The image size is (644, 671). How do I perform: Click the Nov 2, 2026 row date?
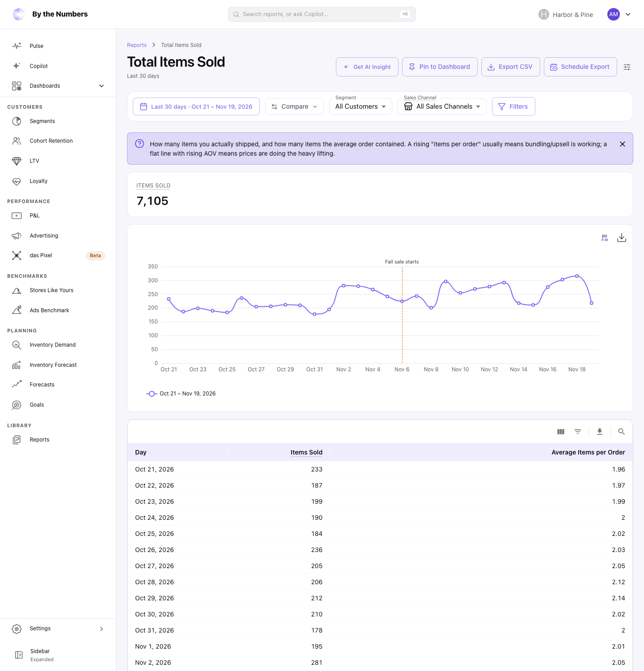153,663
